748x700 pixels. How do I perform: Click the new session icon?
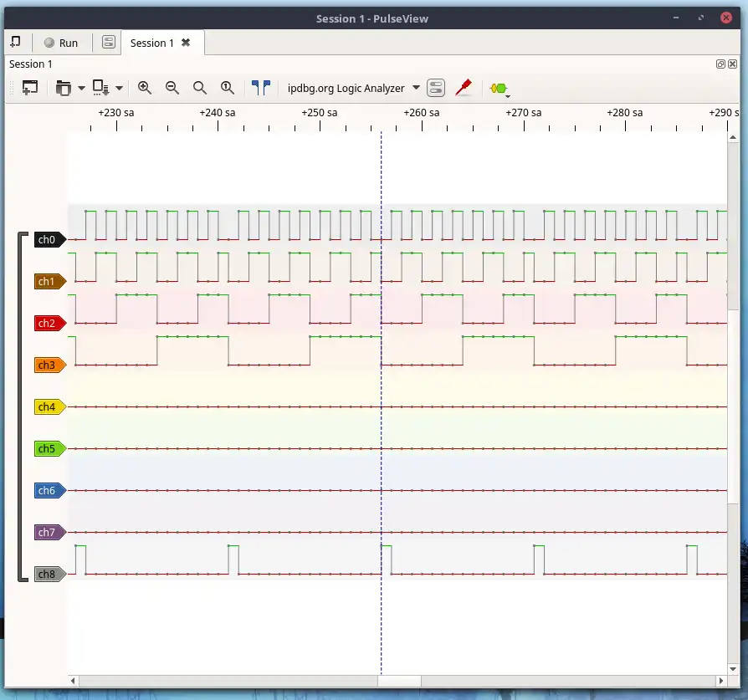(x=15, y=43)
